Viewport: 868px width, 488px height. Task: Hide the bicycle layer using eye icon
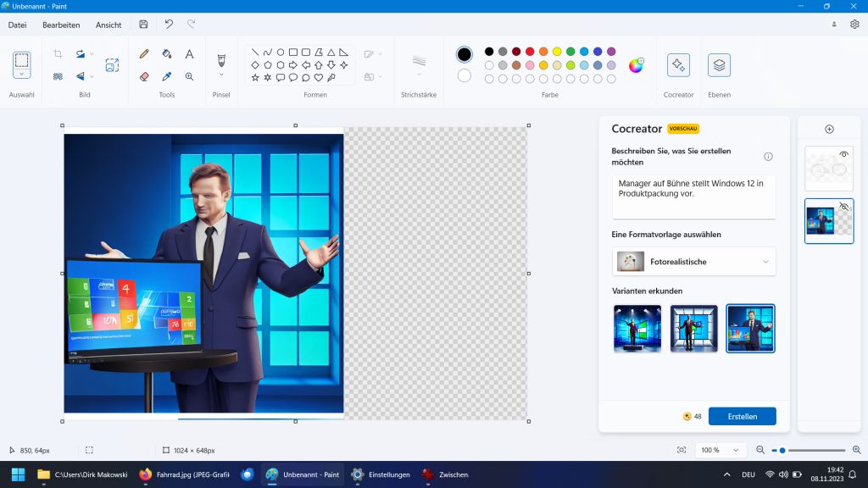843,154
